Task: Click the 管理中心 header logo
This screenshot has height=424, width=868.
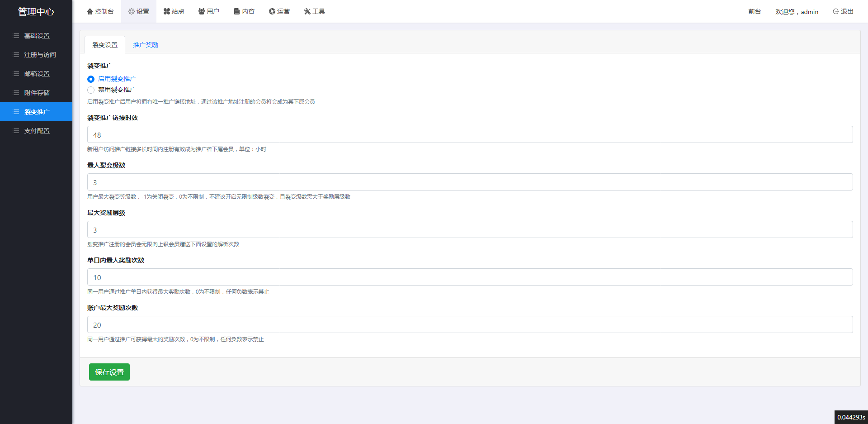Action: pos(36,12)
